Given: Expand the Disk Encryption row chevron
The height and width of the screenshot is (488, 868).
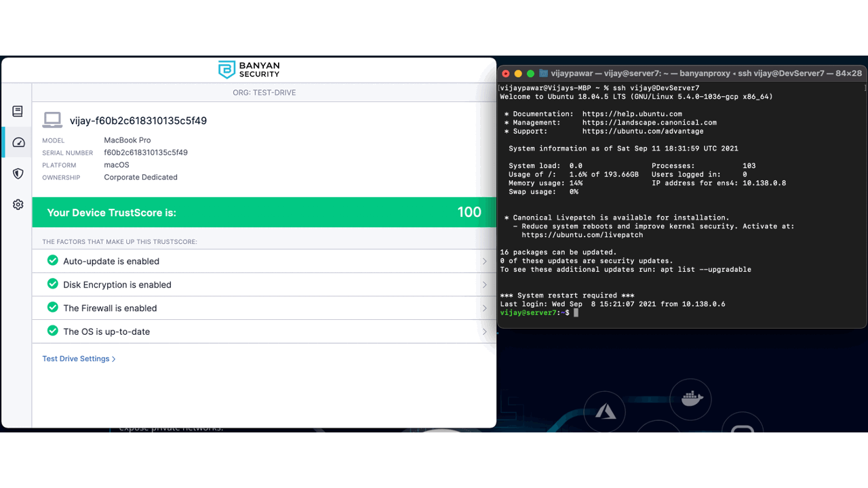Looking at the screenshot, I should 484,285.
